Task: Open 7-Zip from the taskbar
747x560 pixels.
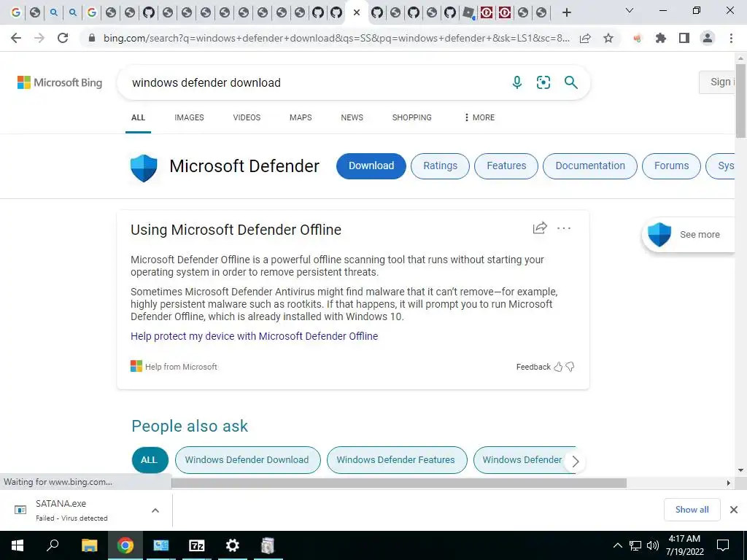Action: (197, 545)
